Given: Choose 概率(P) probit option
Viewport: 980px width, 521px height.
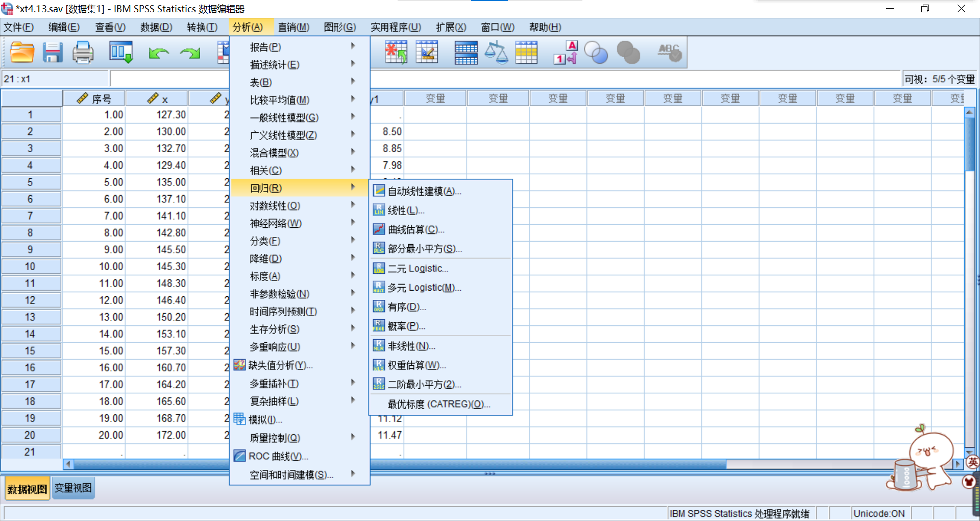Looking at the screenshot, I should pyautogui.click(x=440, y=326).
